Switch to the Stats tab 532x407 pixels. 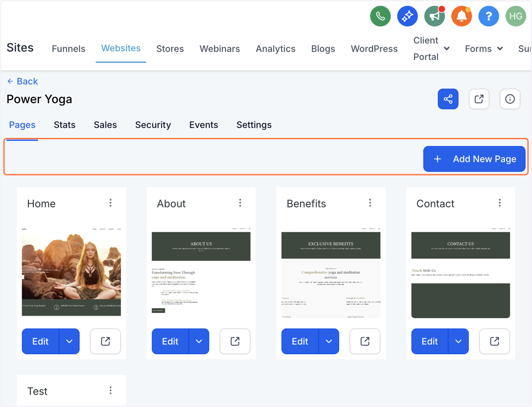[x=65, y=125]
